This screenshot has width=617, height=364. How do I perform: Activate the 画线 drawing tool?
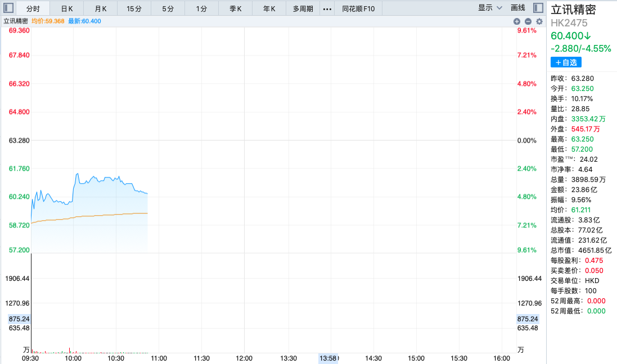518,8
